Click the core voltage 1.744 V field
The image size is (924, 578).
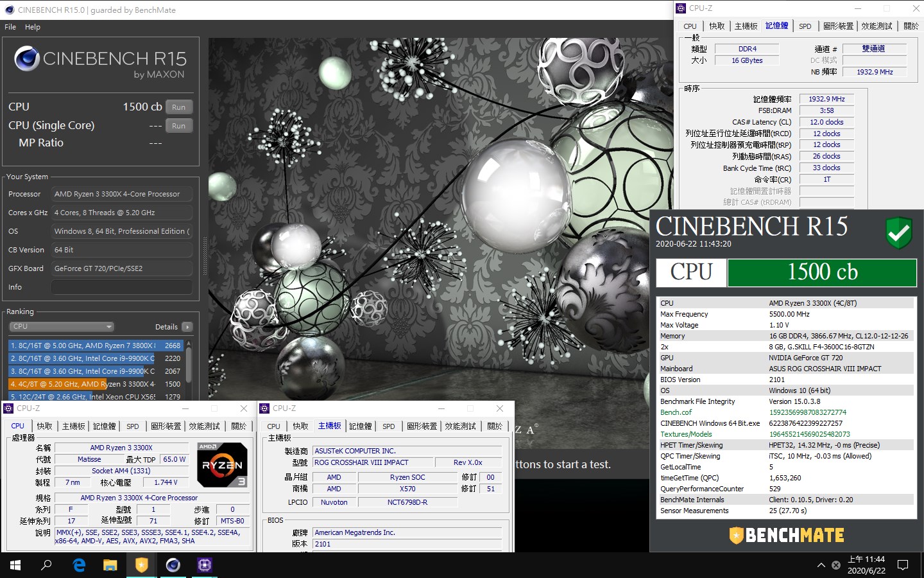point(166,482)
